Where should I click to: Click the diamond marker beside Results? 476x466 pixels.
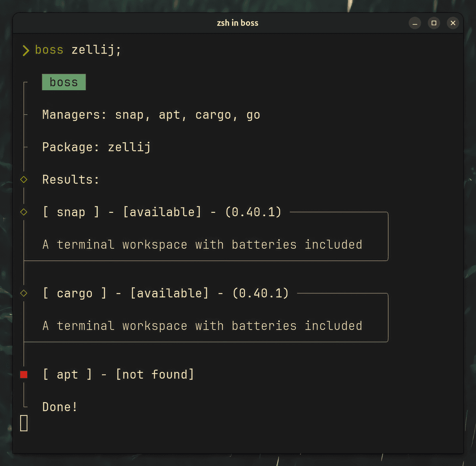24,179
